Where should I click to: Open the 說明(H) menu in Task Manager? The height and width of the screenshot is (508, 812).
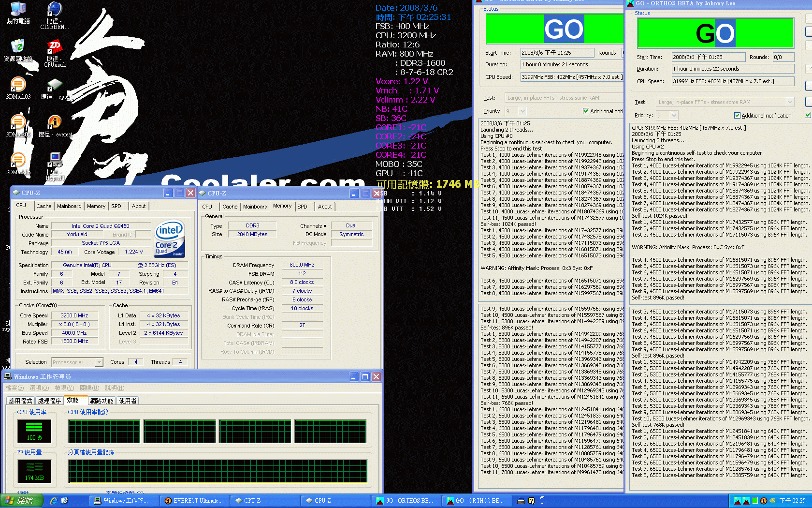[x=115, y=388]
